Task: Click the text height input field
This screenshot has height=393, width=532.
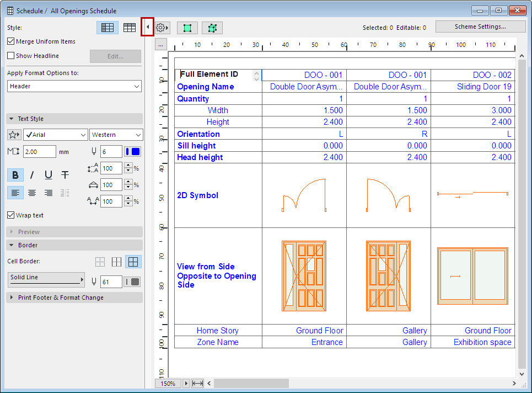Action: point(39,152)
